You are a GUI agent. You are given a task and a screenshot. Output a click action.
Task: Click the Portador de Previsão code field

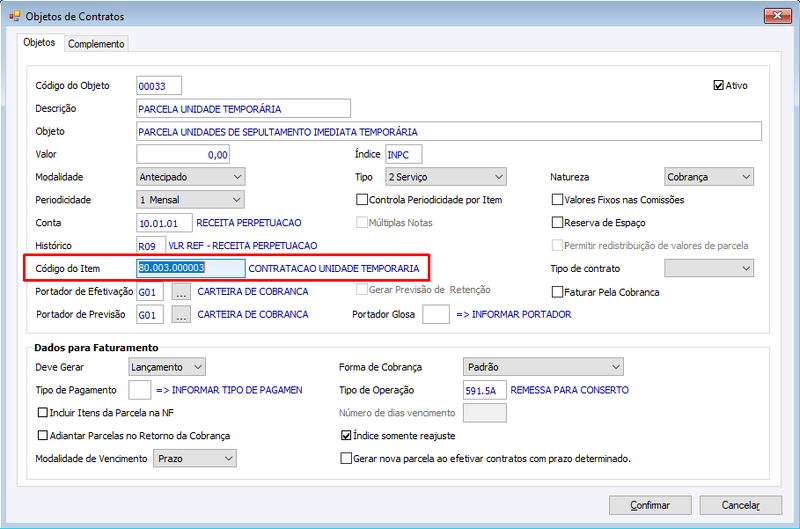(150, 314)
